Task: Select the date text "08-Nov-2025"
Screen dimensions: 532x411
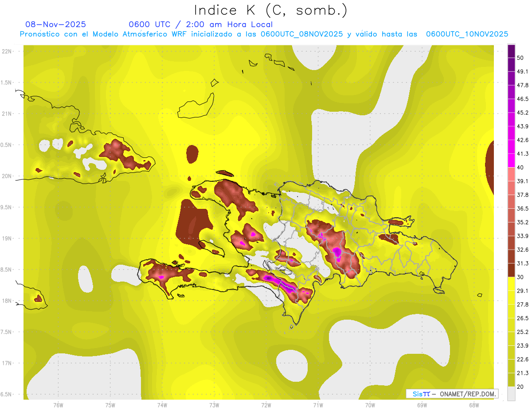Action: 56,24
